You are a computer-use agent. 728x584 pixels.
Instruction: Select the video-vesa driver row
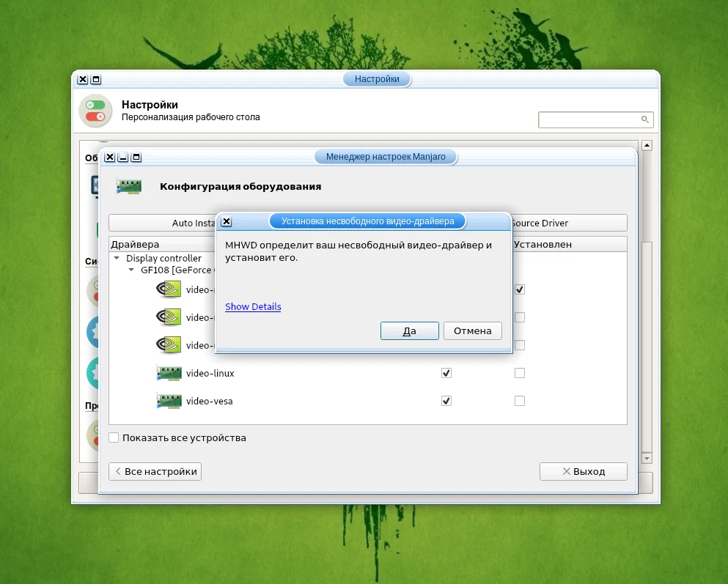click(x=368, y=401)
